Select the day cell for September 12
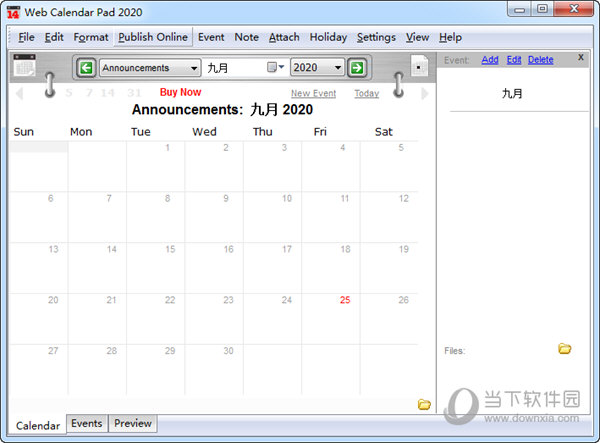 coord(389,217)
